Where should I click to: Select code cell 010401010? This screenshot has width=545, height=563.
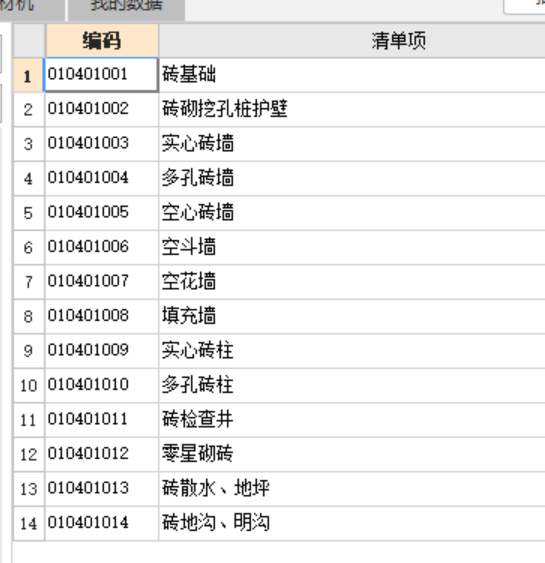pos(101,385)
